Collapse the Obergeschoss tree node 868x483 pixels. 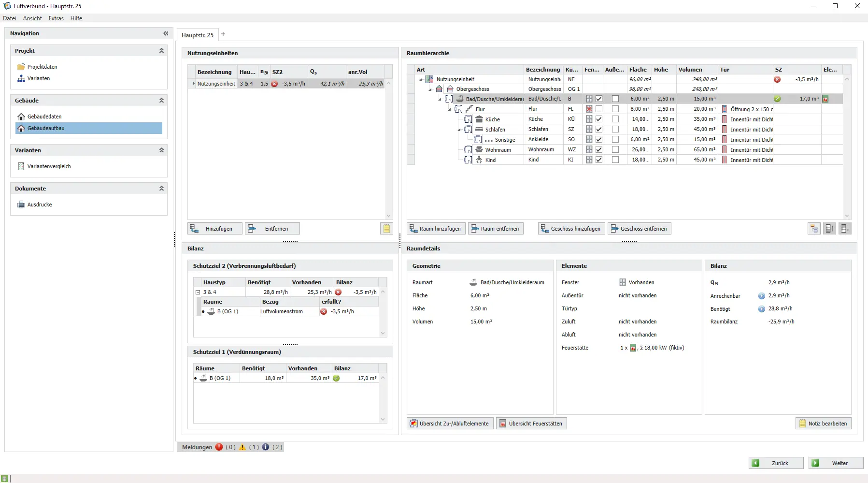pos(430,89)
